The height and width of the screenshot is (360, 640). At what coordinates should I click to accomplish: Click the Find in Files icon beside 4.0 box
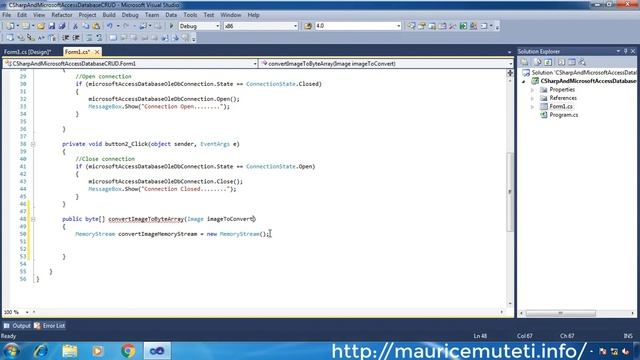pyautogui.click(x=308, y=26)
